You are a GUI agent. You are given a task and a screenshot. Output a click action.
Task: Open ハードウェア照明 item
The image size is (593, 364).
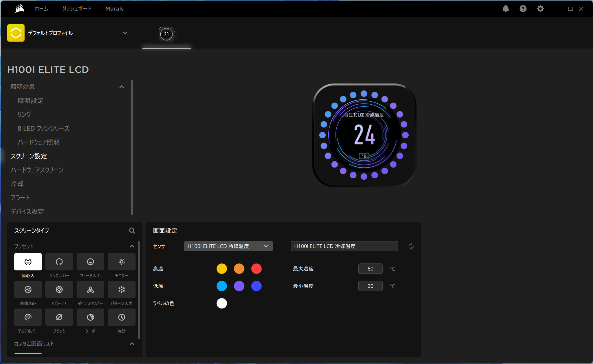[39, 142]
